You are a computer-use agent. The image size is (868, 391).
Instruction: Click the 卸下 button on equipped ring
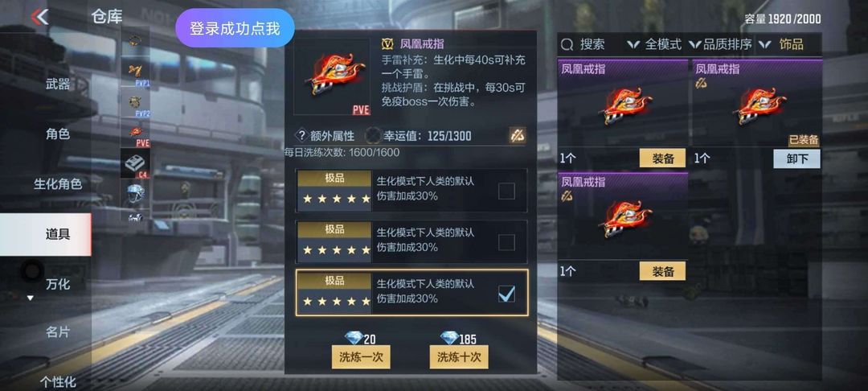[x=796, y=159]
